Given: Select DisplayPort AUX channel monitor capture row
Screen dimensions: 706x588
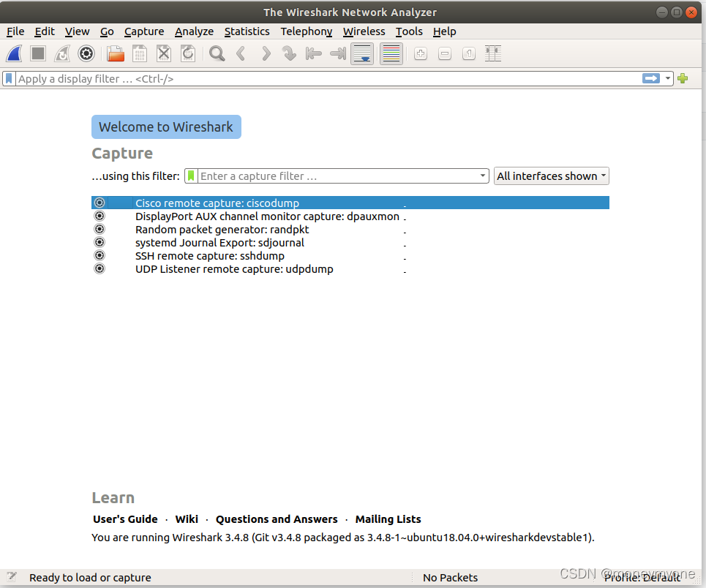Looking at the screenshot, I should [350, 216].
